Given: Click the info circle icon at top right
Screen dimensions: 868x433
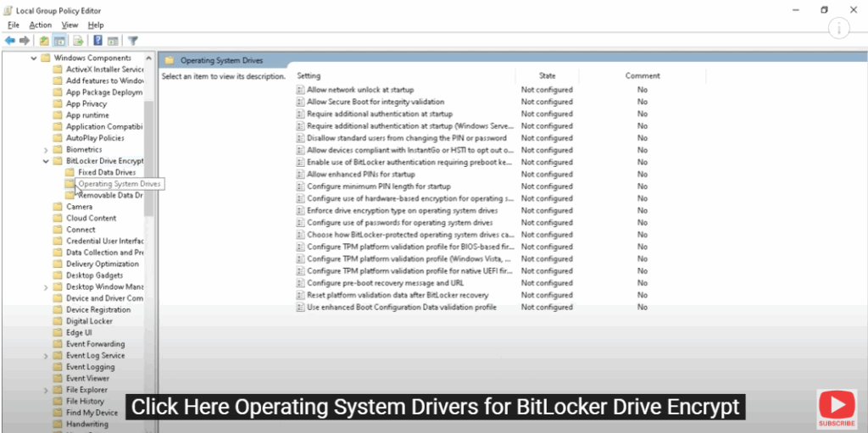Looking at the screenshot, I should pyautogui.click(x=839, y=28).
